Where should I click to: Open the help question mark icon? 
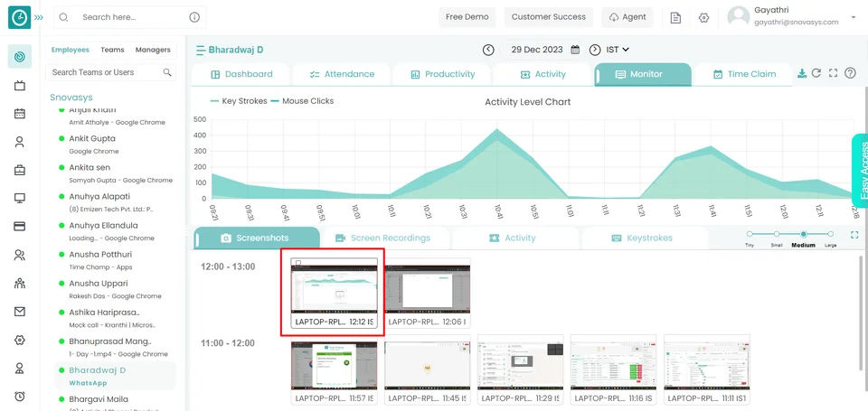[x=850, y=74]
